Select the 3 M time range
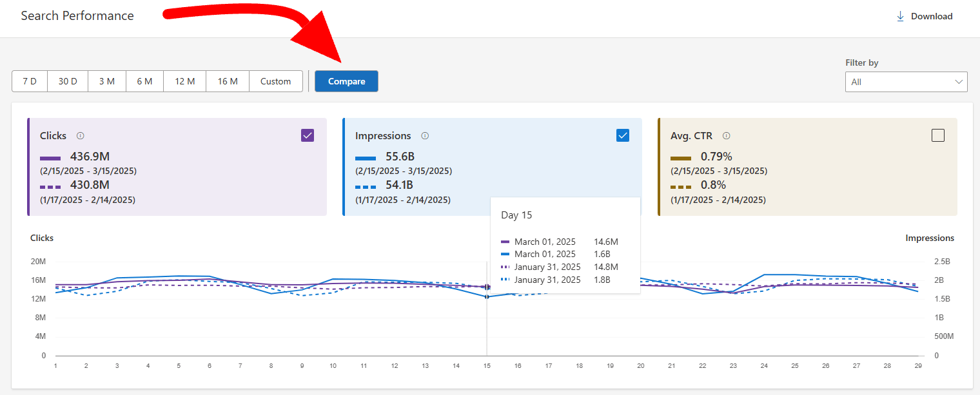The width and height of the screenshot is (980, 395). point(107,81)
